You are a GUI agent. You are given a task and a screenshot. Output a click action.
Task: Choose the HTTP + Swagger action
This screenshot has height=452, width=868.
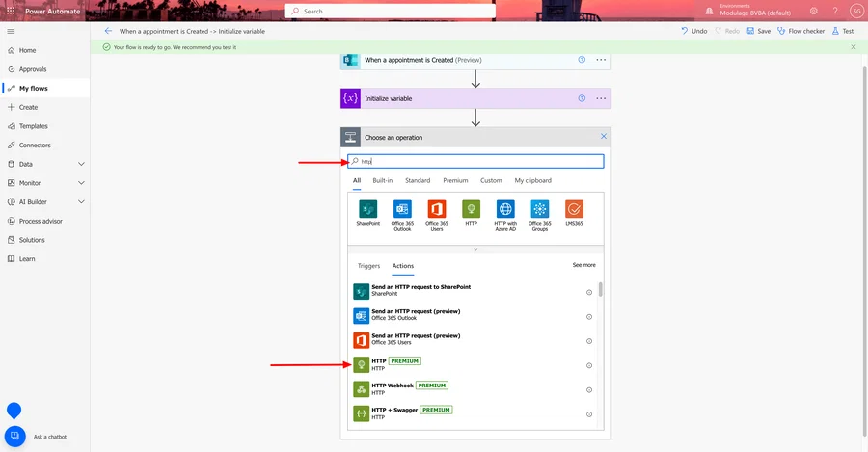[474, 412]
